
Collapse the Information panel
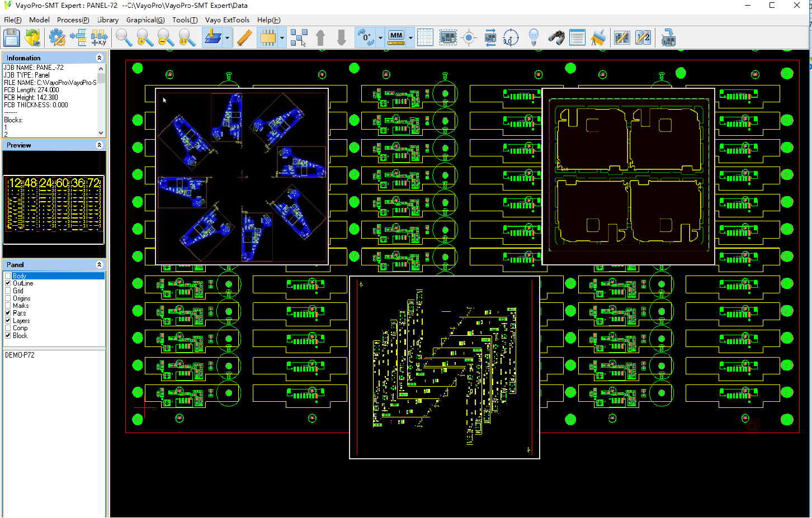[100, 58]
